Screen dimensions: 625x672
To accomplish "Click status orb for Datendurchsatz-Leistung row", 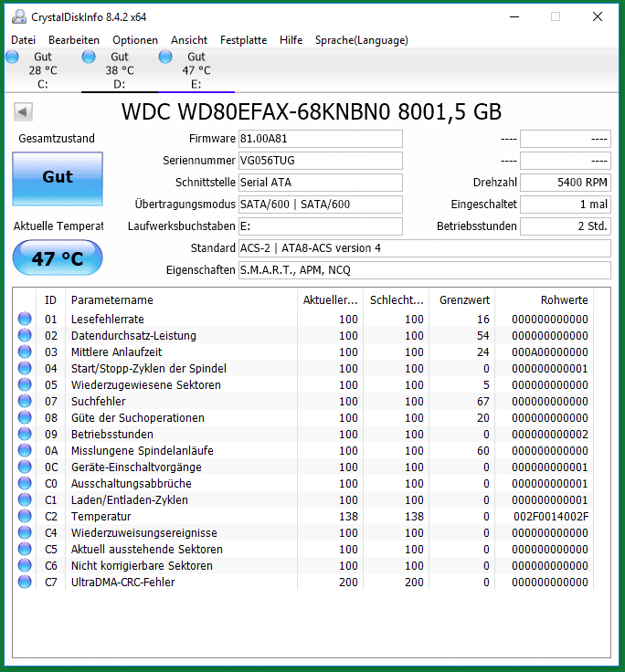I will coord(25,335).
